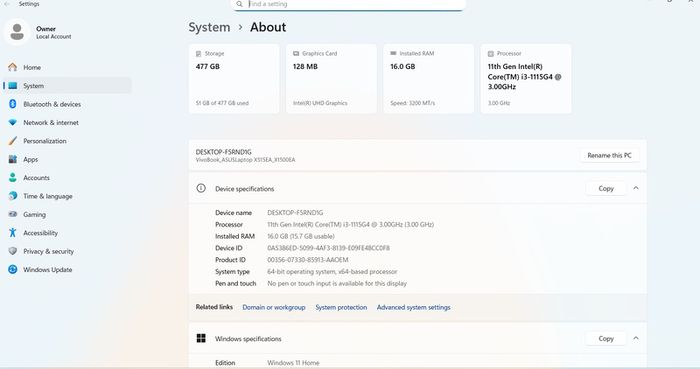The height and width of the screenshot is (369, 700).
Task: Click the Time & language globe icon
Action: tap(12, 196)
